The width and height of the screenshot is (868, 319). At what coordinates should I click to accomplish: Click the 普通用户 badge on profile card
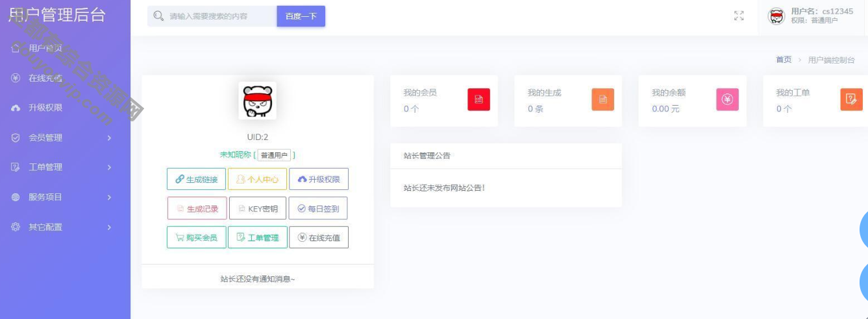[x=274, y=155]
